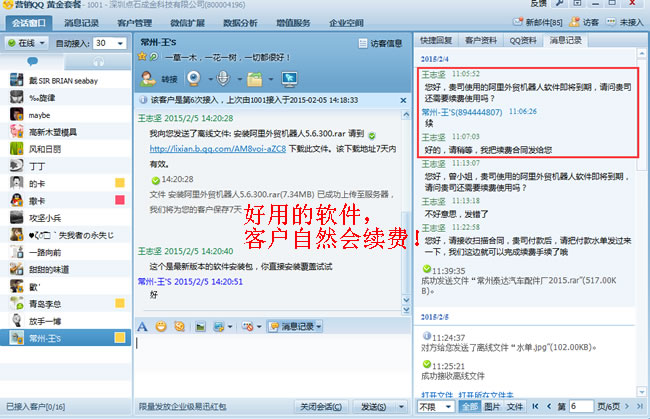Click 发送(S) send button
650x419 pixels.
374,407
